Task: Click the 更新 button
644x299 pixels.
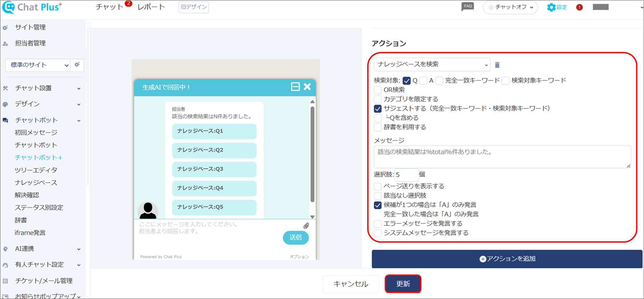Action: pyautogui.click(x=403, y=284)
